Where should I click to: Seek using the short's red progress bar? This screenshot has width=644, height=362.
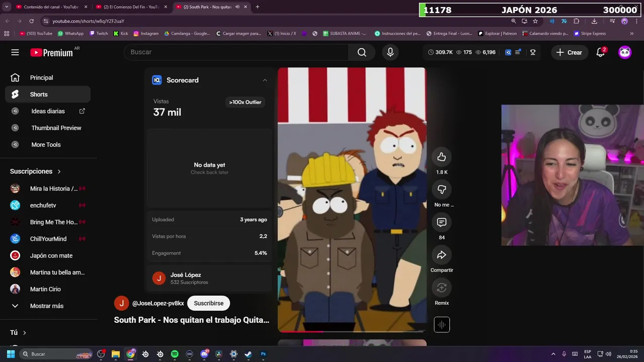pyautogui.click(x=352, y=331)
